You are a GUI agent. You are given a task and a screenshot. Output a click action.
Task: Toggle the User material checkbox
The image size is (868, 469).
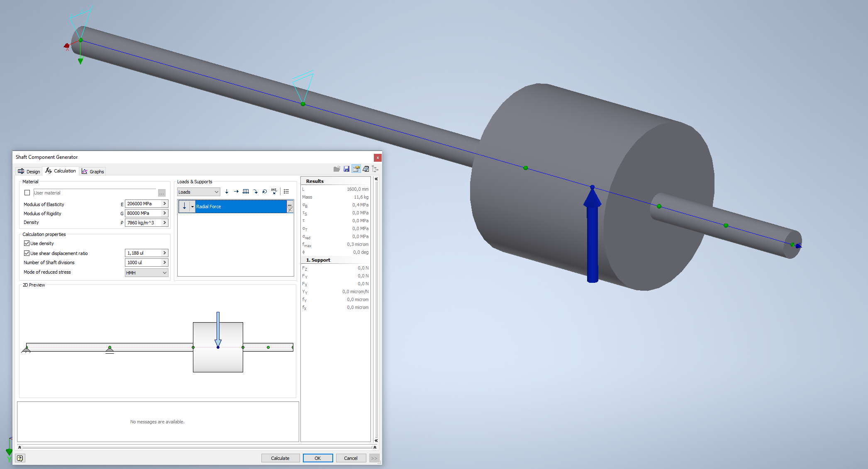[x=27, y=192]
